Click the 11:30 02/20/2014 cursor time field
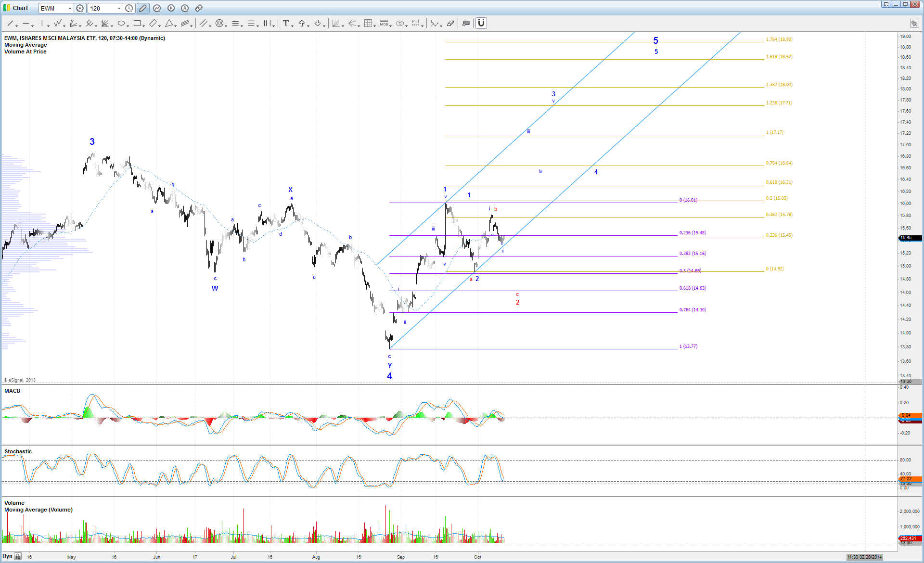Viewport: 924px width, 563px height. click(865, 557)
